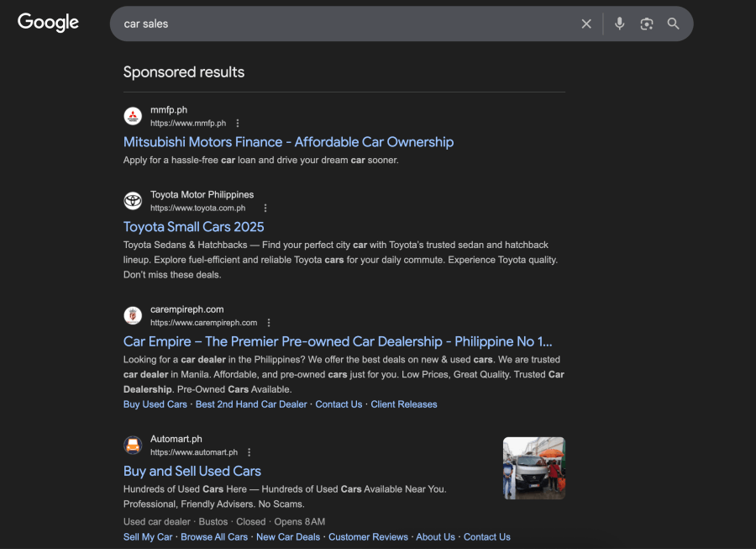The height and width of the screenshot is (549, 756).
Task: Clear the search box with X icon
Action: click(586, 24)
